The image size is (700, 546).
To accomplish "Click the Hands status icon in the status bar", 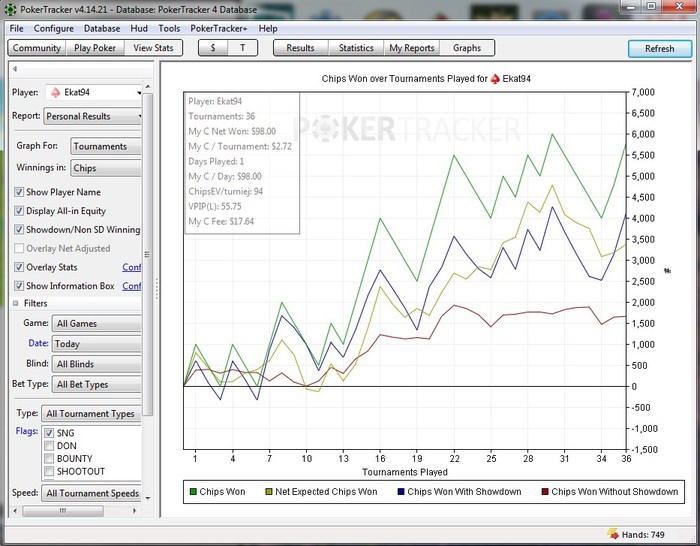I will 613,534.
